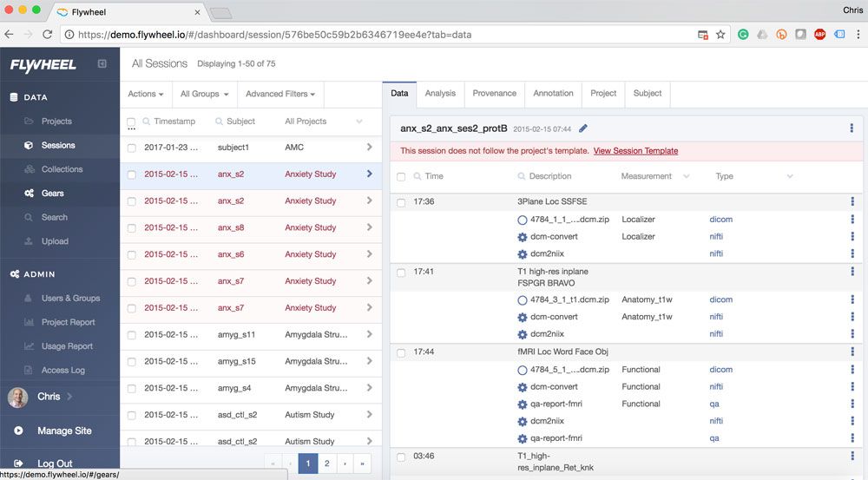Viewport: 868px width, 480px height.
Task: Open the All Groups dropdown
Action: [x=204, y=94]
